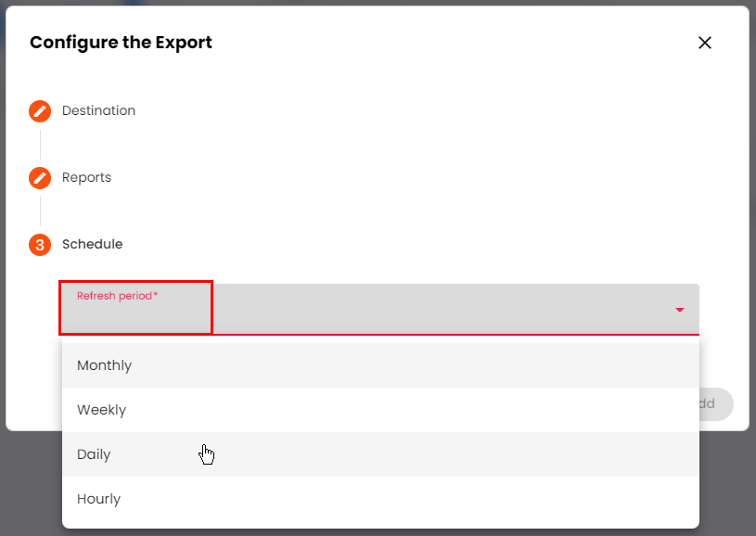Collapse the Refresh period dropdown arrow
Viewport: 756px width, 536px height.
point(680,310)
